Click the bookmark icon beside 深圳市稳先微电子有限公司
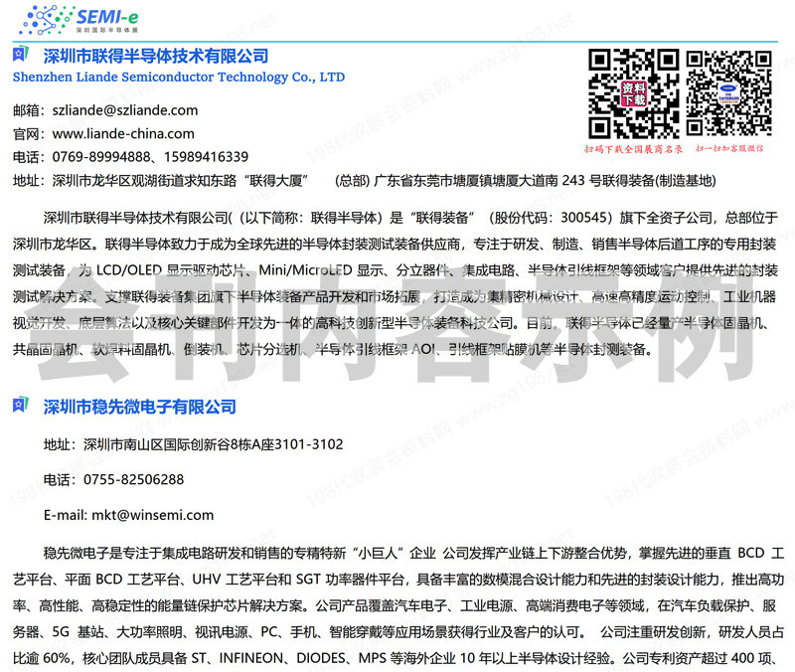Viewport: 795px width, 672px height. (20, 406)
